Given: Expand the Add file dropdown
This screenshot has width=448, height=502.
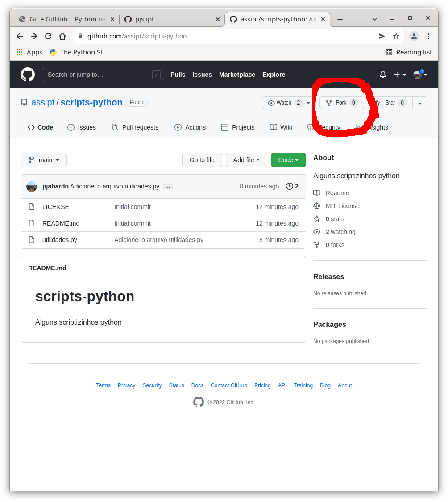Looking at the screenshot, I should click(x=246, y=160).
